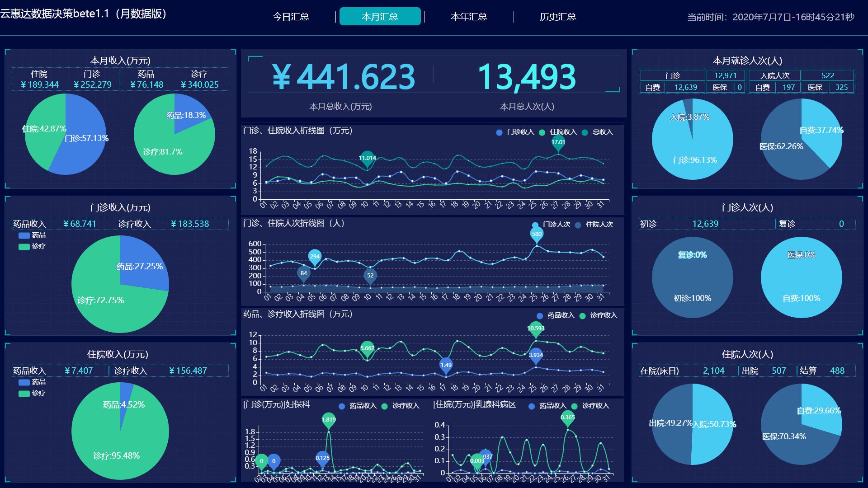Click the 1.49 marker pin on 药品收入
Image resolution: width=868 pixels, height=488 pixels.
click(x=446, y=366)
